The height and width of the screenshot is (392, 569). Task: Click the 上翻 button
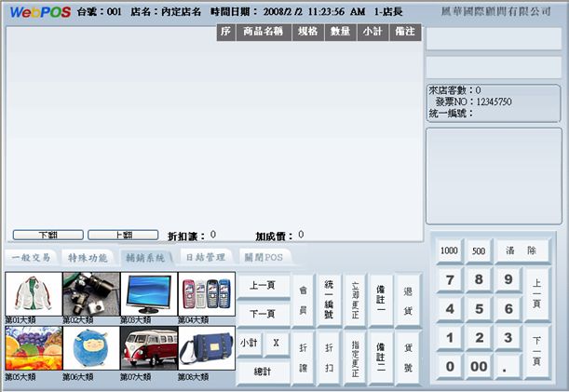(123, 235)
